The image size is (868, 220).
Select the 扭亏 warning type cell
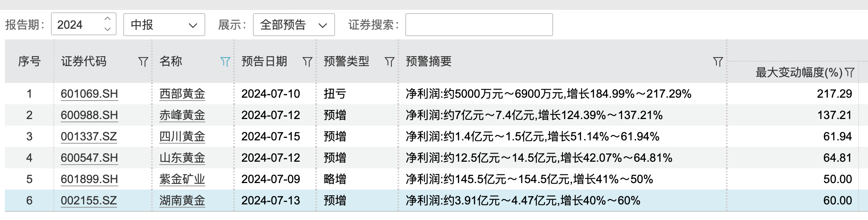pos(335,94)
